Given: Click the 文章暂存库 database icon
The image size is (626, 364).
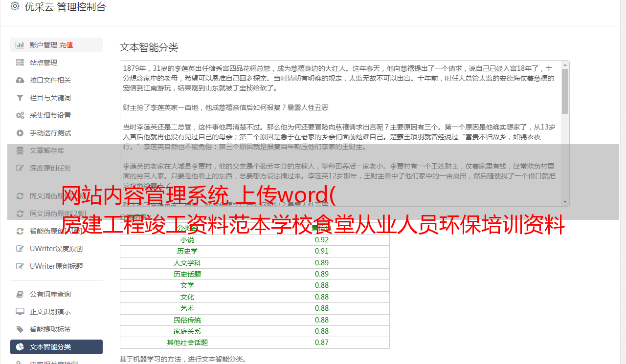Looking at the screenshot, I should pos(20,150).
